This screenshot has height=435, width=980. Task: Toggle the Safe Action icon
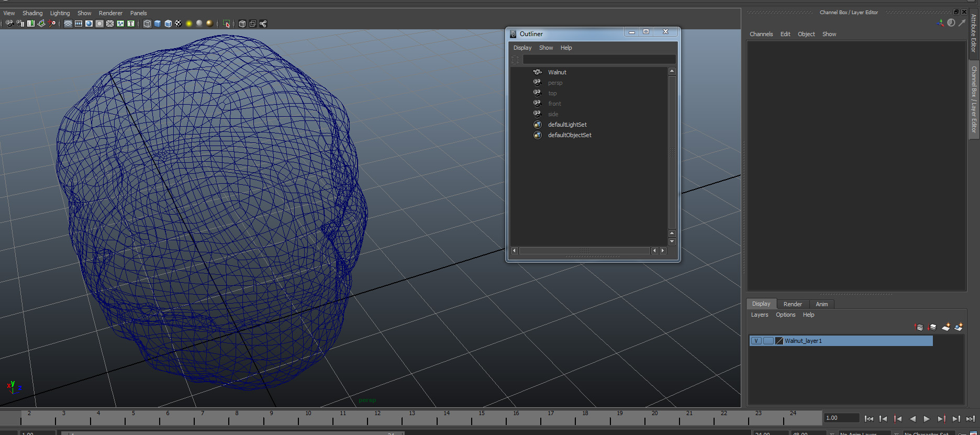tap(120, 24)
